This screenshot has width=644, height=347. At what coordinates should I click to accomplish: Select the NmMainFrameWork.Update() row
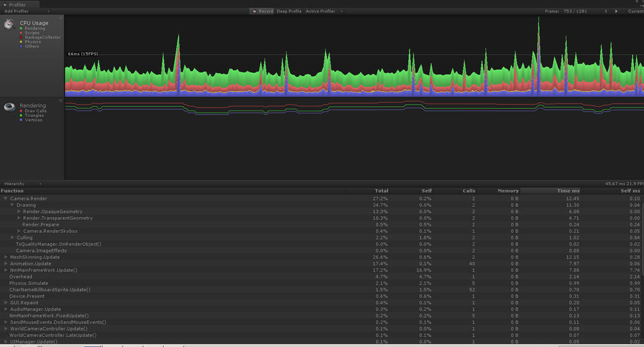click(322, 270)
